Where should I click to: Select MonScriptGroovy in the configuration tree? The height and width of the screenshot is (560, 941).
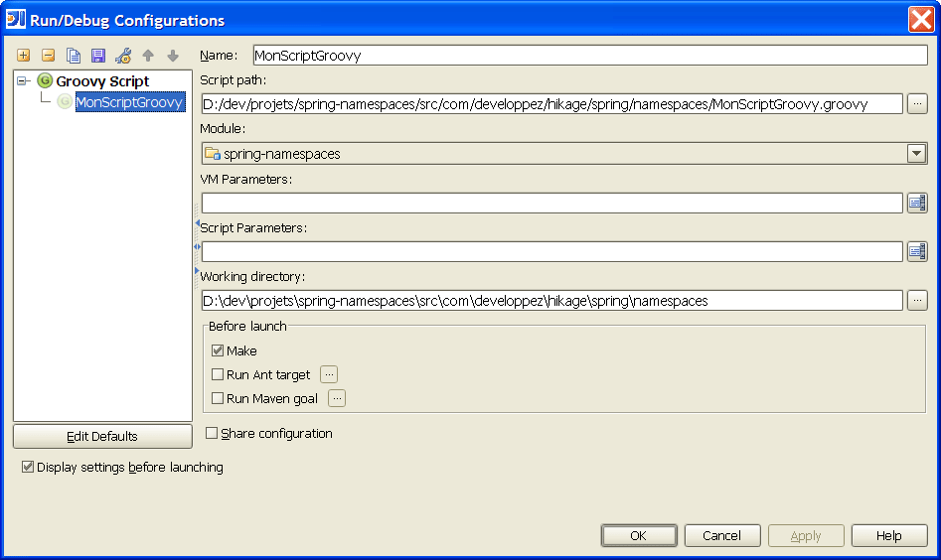tap(129, 102)
